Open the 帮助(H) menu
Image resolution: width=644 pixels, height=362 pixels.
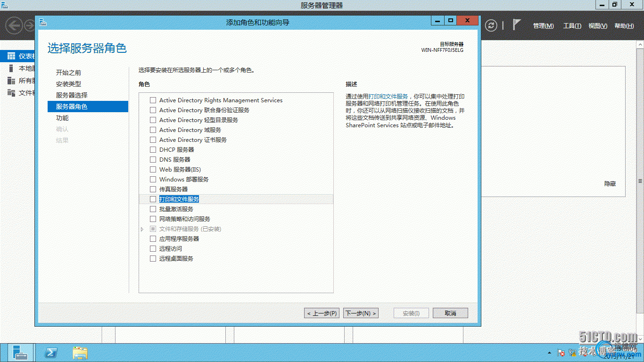click(624, 26)
